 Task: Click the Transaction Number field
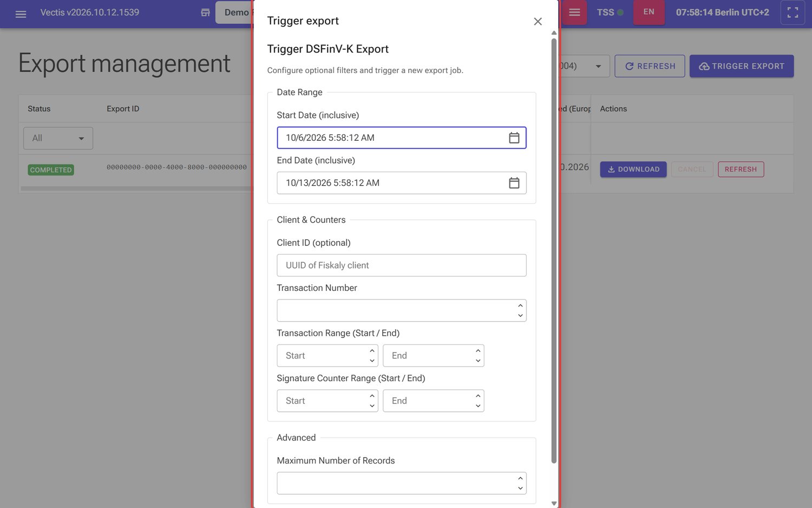click(x=401, y=311)
